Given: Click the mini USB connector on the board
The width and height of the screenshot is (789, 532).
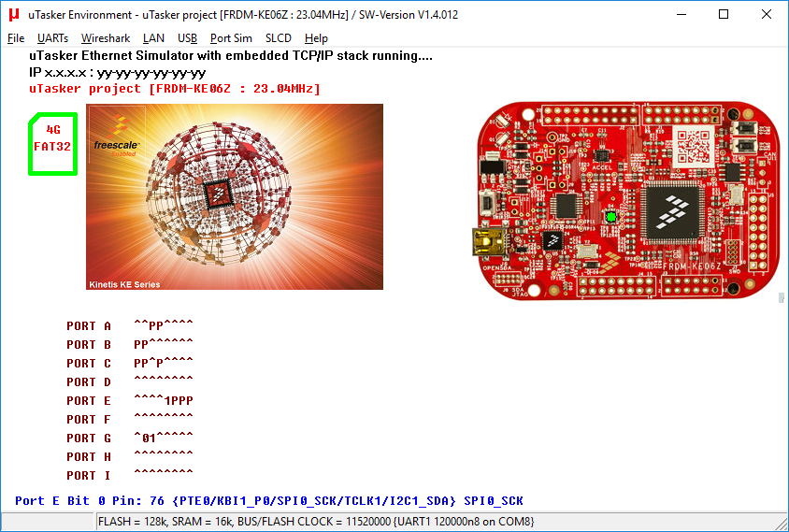Looking at the screenshot, I should pos(489,241).
